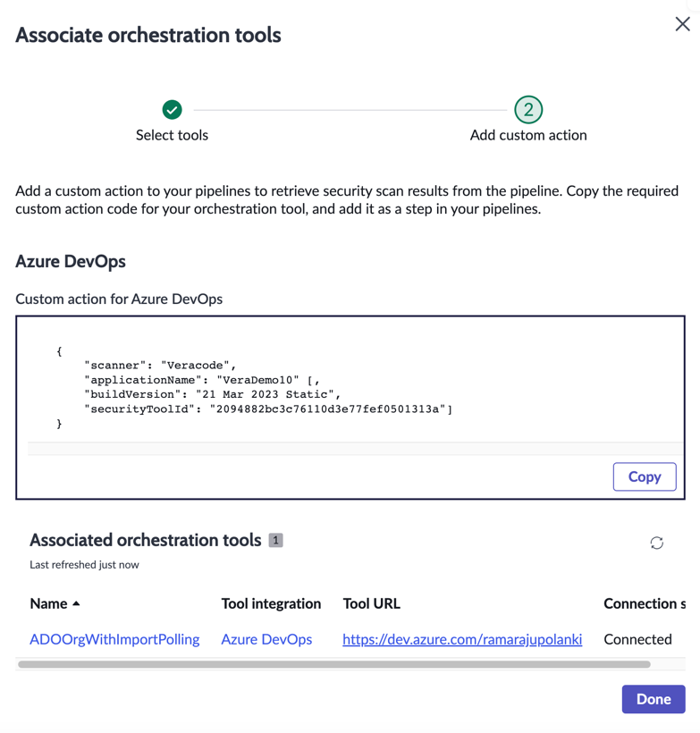Open the Azure DevOps tool integration link
Viewport: 700px width, 733px height.
pyautogui.click(x=266, y=639)
